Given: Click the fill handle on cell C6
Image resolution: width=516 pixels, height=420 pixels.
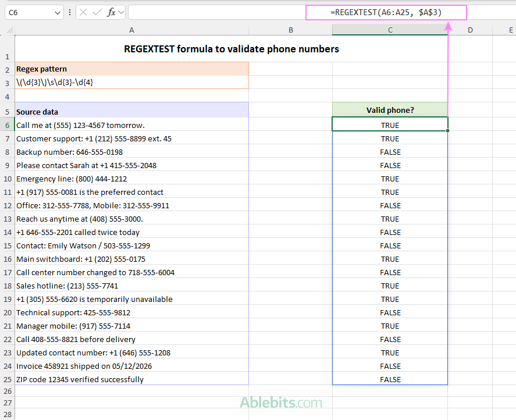Looking at the screenshot, I should [x=447, y=131].
